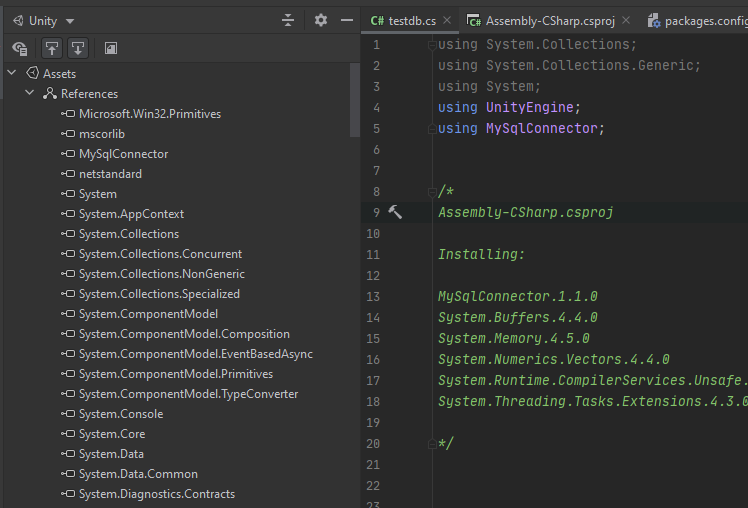Viewport: 748px width, 508px height.
Task: Click the first icon in the explorer toolbar
Action: (19, 48)
